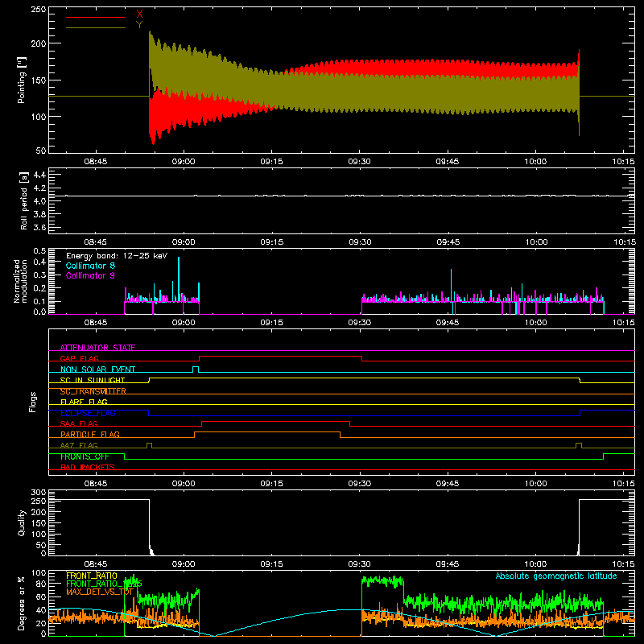Click the '150' tick on Pointing axis
Screen dimensions: 644x644
click(39, 80)
